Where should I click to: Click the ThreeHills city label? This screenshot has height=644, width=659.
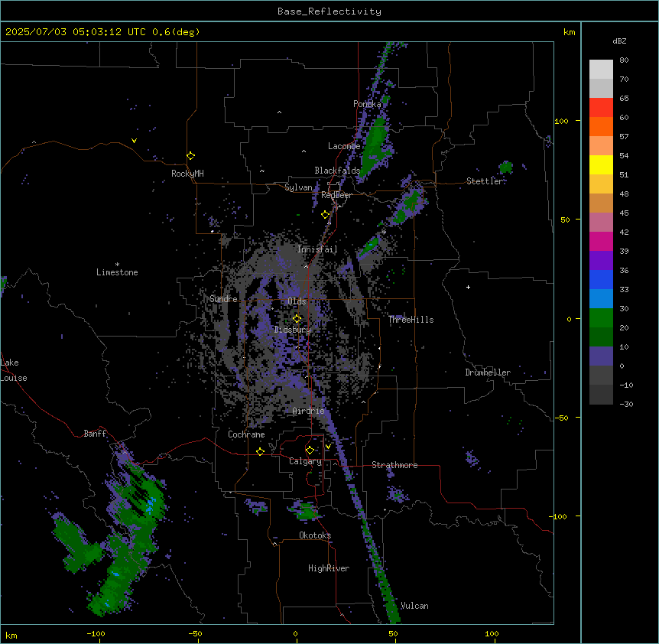coord(411,320)
